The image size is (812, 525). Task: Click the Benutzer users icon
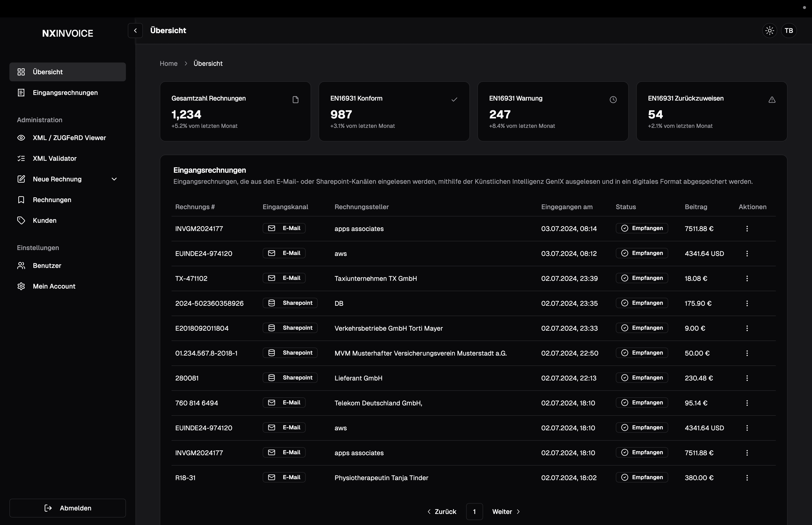pyautogui.click(x=21, y=266)
